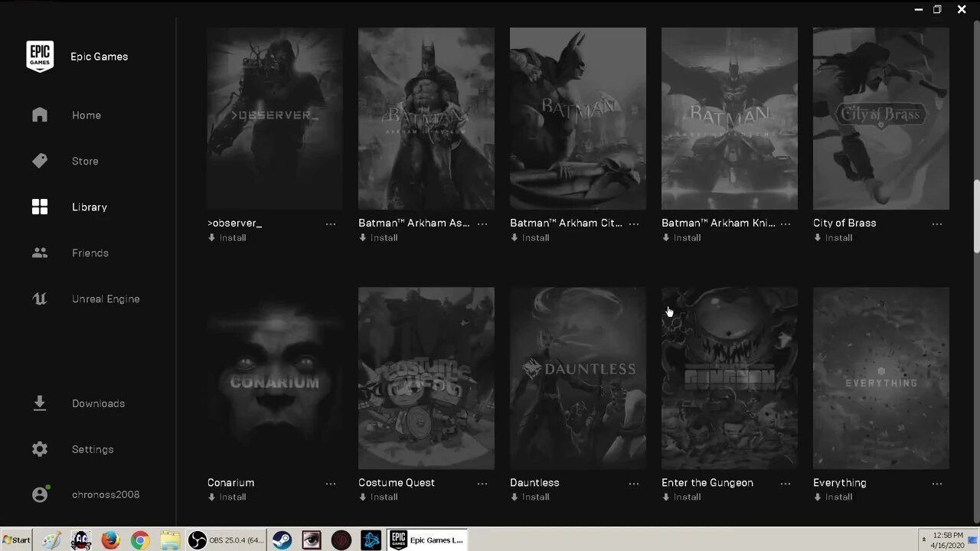Click the Library grid icon
Viewport: 980px width, 551px height.
coord(40,207)
